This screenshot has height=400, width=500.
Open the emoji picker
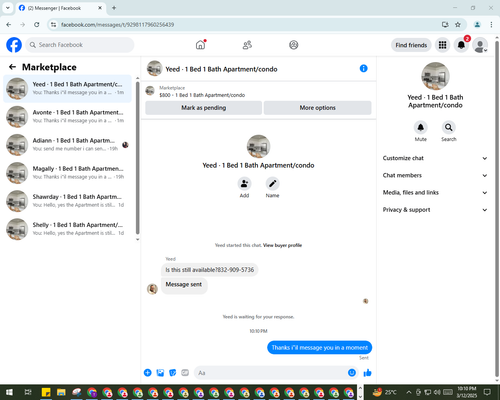point(352,373)
